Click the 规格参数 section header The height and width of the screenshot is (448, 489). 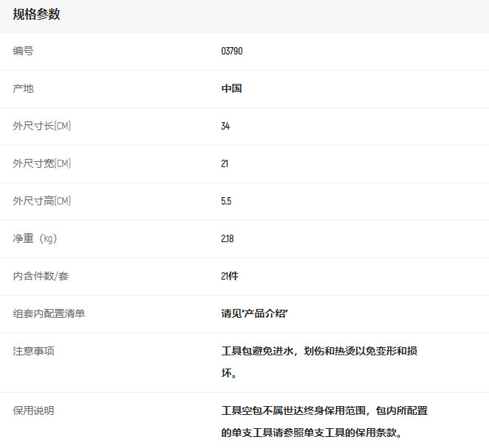coord(37,15)
